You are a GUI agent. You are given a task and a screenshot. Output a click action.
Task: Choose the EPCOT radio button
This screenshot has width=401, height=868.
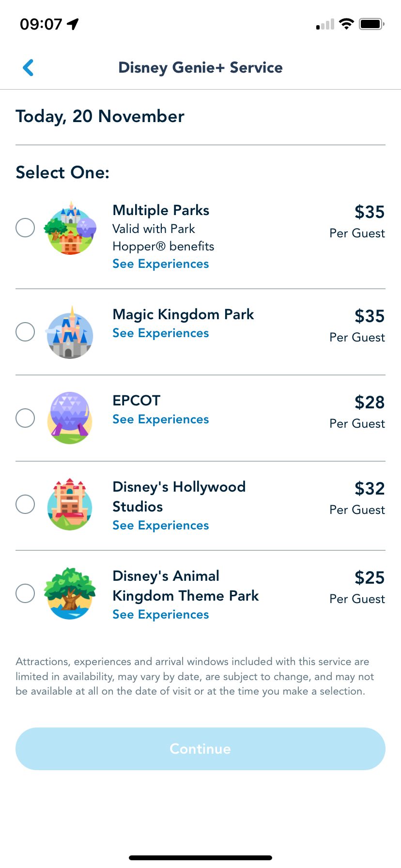[25, 418]
